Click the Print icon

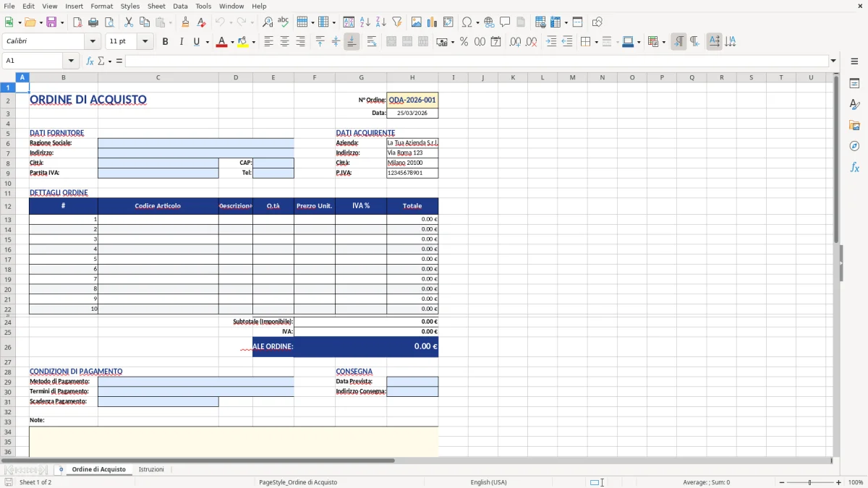(93, 22)
